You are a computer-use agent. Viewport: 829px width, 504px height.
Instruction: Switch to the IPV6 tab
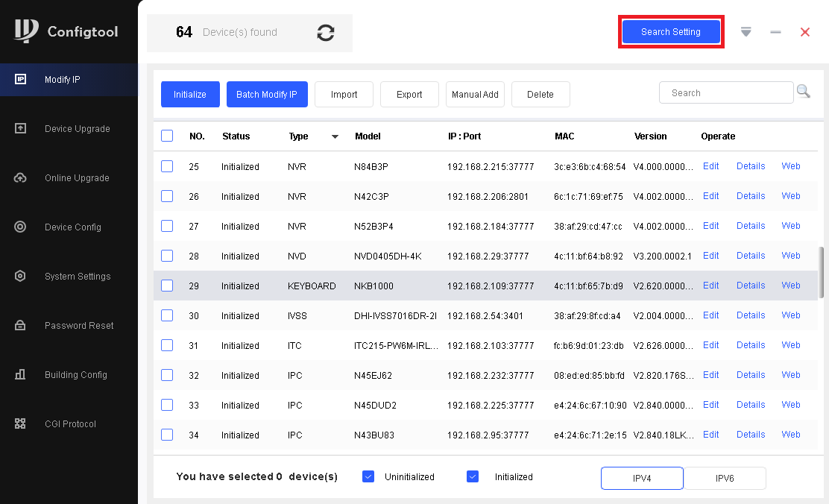pos(725,478)
